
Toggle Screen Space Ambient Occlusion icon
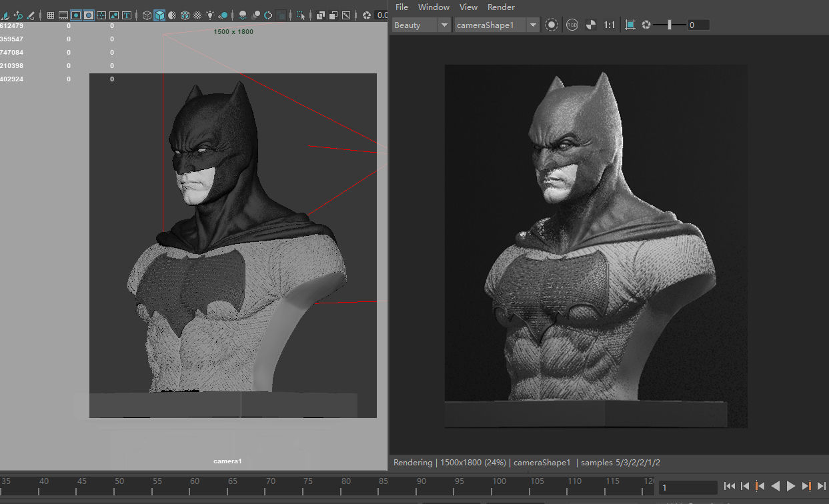click(243, 15)
